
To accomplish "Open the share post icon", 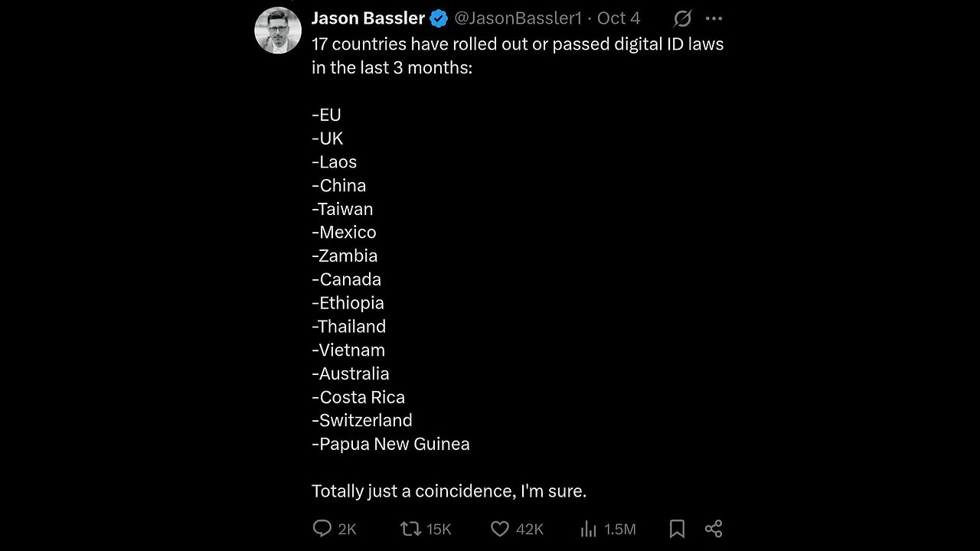I will 714,528.
